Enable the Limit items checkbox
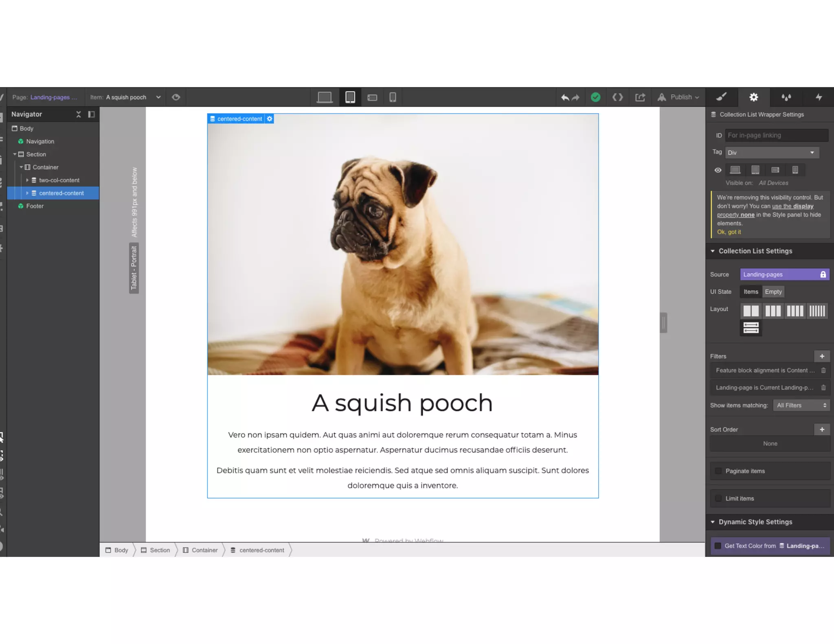The image size is (834, 644). click(718, 498)
